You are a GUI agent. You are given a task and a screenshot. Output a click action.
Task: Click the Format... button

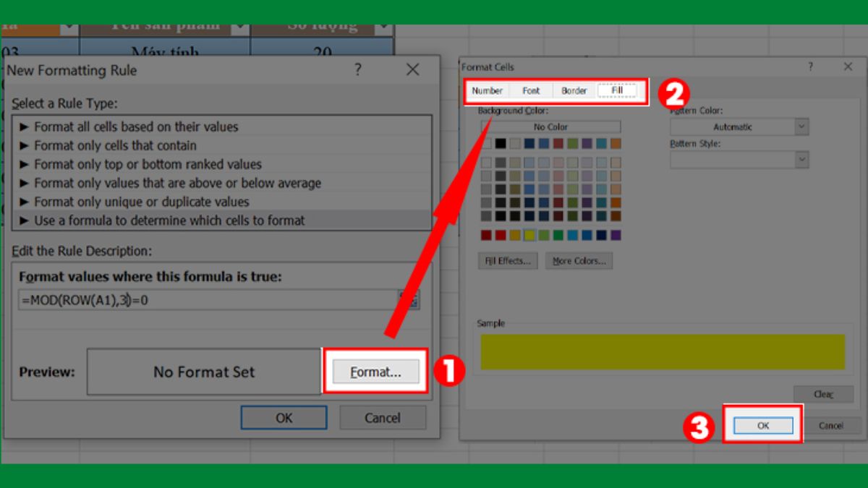(x=375, y=372)
